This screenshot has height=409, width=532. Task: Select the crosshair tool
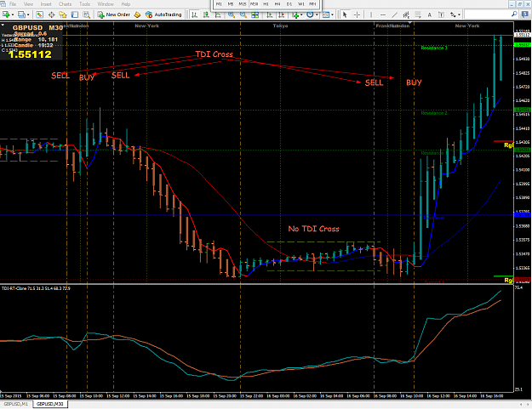tap(357, 14)
